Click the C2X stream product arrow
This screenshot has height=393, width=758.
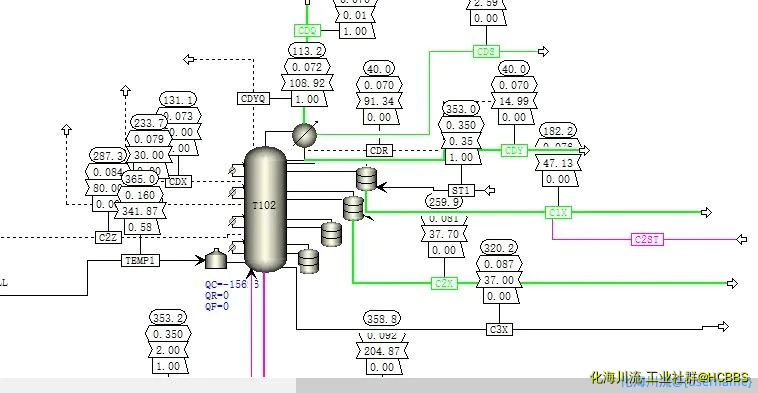point(732,283)
